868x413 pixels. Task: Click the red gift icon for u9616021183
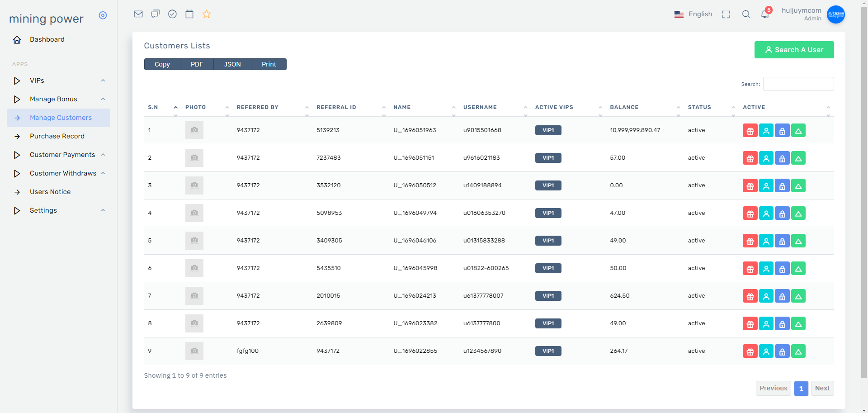[x=750, y=158]
